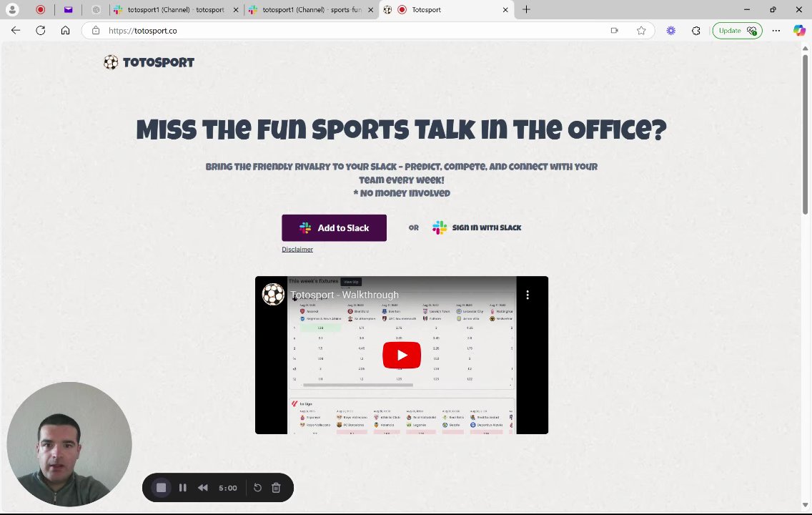Stop the screen recording
This screenshot has height=515, width=812.
(x=161, y=488)
